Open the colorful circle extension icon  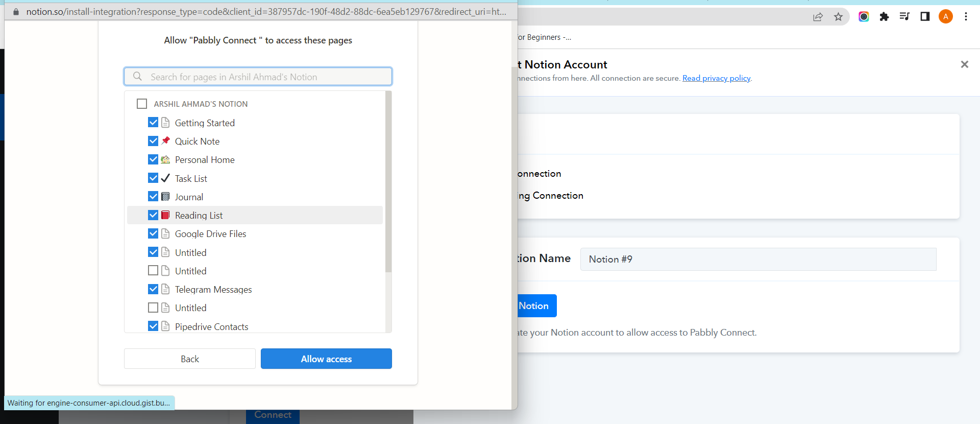tap(864, 17)
